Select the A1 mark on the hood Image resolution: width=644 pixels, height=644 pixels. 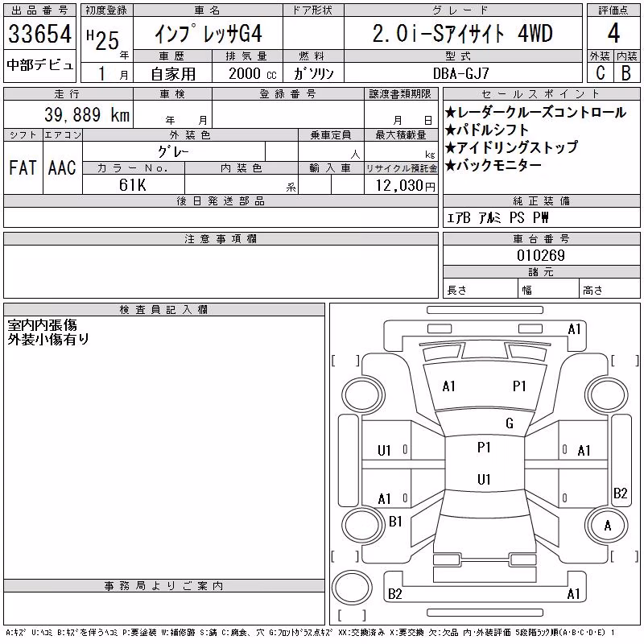(448, 386)
